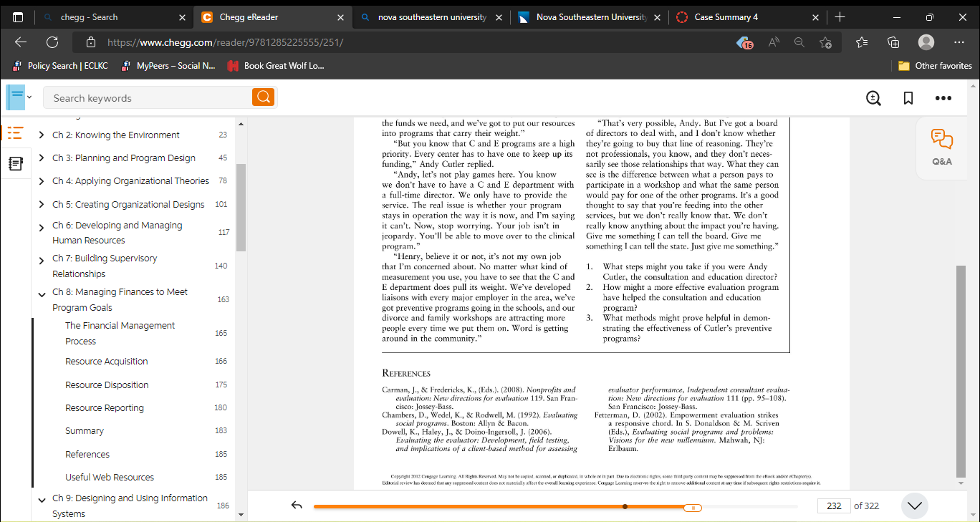Expand Ch 3: Planning and Program Design chevron
This screenshot has width=980, height=522.
[x=42, y=158]
